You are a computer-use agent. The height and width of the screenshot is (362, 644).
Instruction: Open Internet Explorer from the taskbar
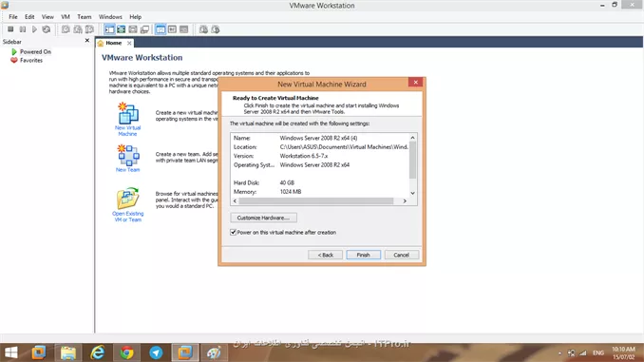97,352
